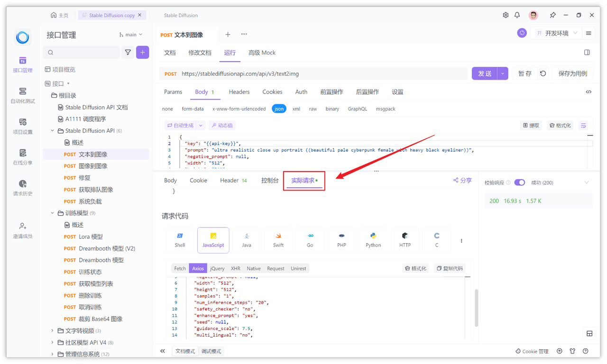
Task: Open the 自动生成 dropdown arrow
Action: pyautogui.click(x=201, y=126)
